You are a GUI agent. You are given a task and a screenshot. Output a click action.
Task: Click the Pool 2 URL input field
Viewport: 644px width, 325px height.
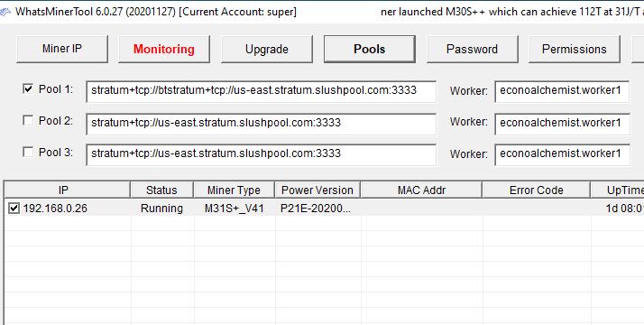(x=262, y=124)
